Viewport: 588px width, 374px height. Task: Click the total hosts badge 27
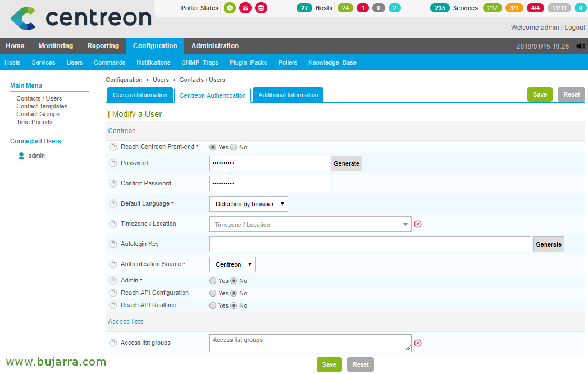pos(304,8)
